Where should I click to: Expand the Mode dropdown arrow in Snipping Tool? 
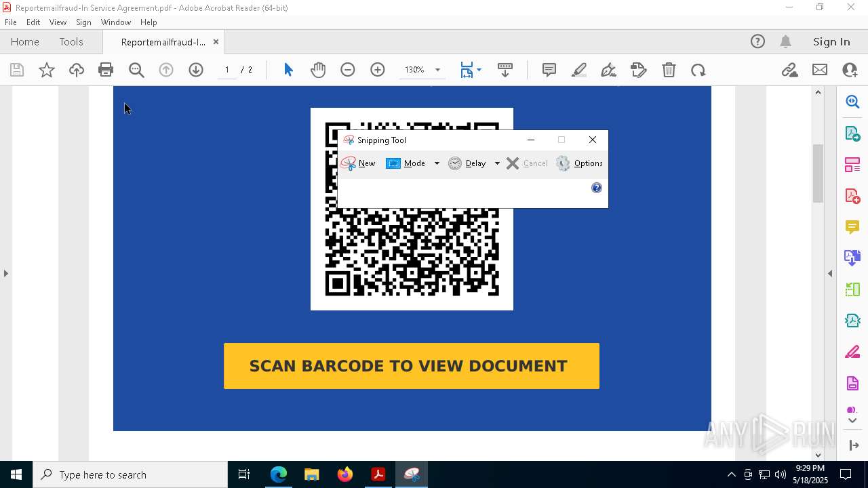point(437,163)
